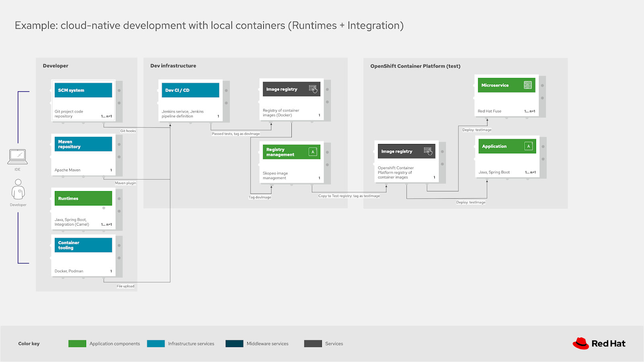Click 'Skopeo image management' text
Image resolution: width=644 pixels, height=362 pixels.
(x=275, y=175)
